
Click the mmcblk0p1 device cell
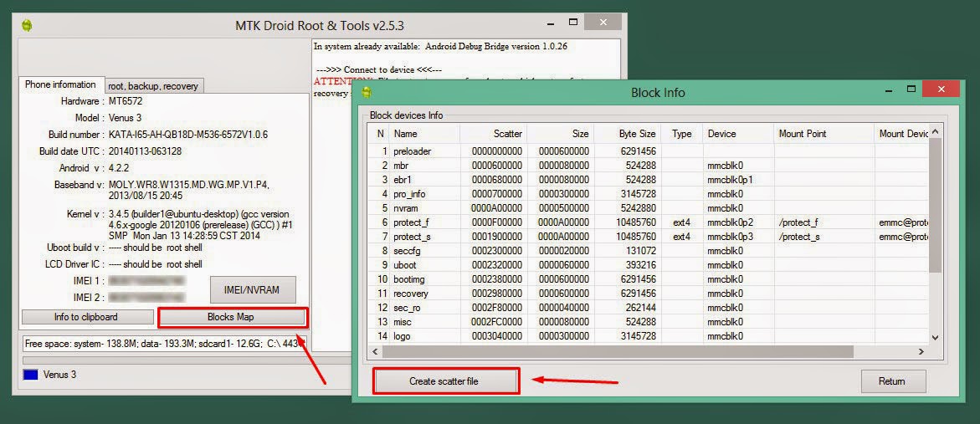(x=739, y=180)
